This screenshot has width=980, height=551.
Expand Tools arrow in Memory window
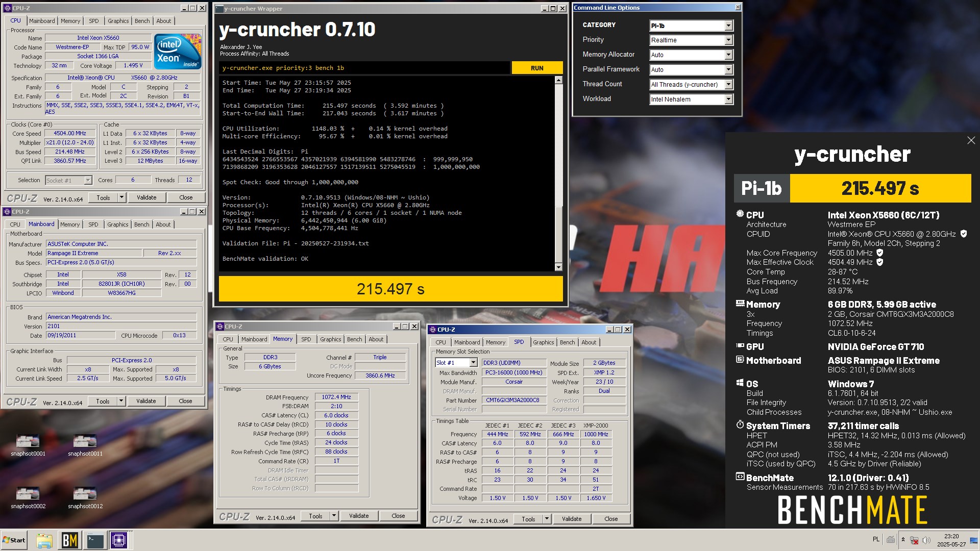tap(334, 516)
